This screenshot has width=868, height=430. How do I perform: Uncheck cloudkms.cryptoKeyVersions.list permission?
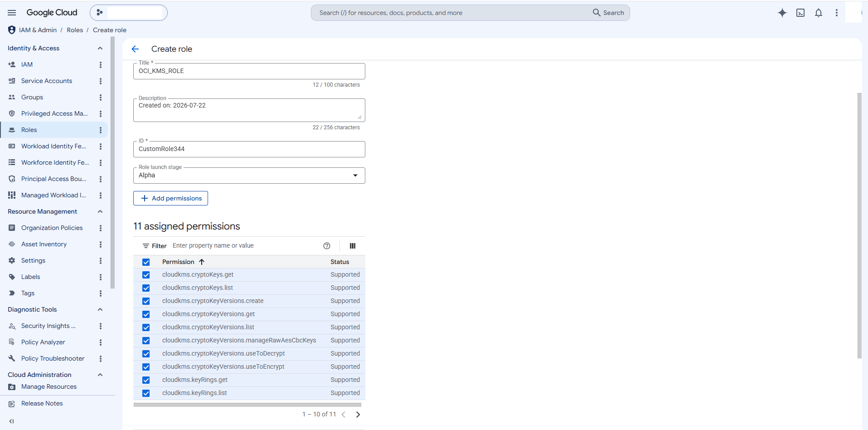click(x=146, y=327)
